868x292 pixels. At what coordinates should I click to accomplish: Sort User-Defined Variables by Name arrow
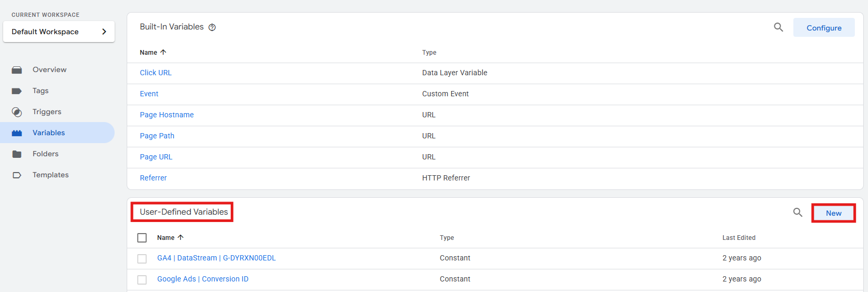(x=181, y=237)
